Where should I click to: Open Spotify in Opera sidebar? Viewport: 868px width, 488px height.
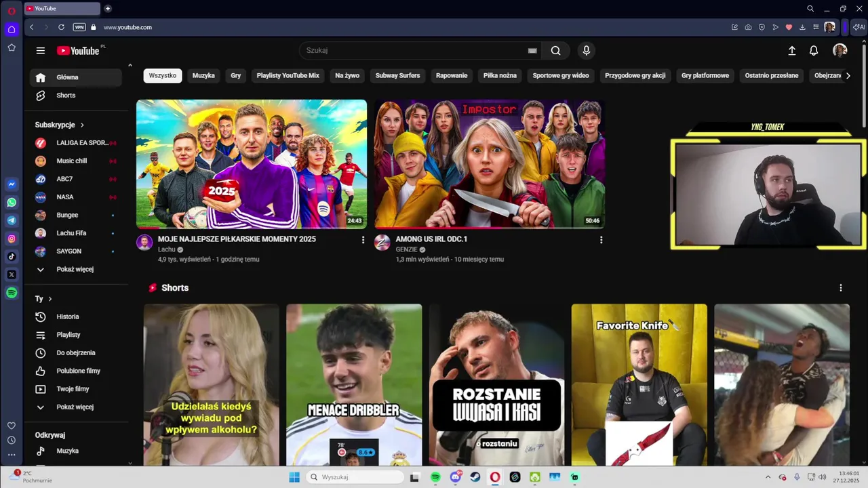pyautogui.click(x=12, y=293)
